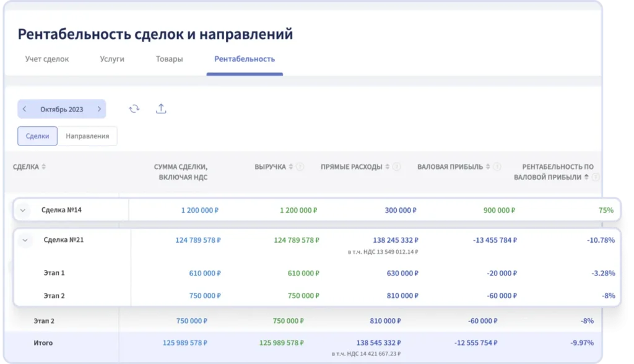Click Сделка №21 direct costs 138 245 332 ₽
This screenshot has width=634, height=364.
pos(396,240)
